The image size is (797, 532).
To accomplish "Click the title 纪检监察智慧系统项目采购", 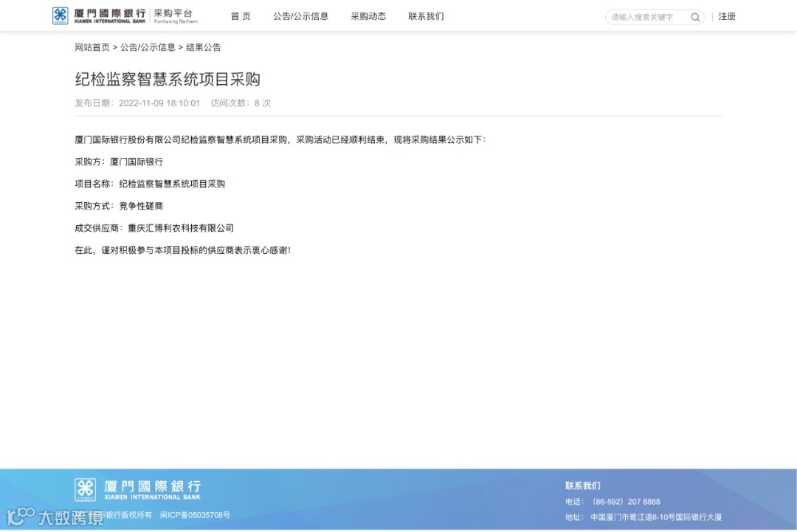I will [x=168, y=79].
